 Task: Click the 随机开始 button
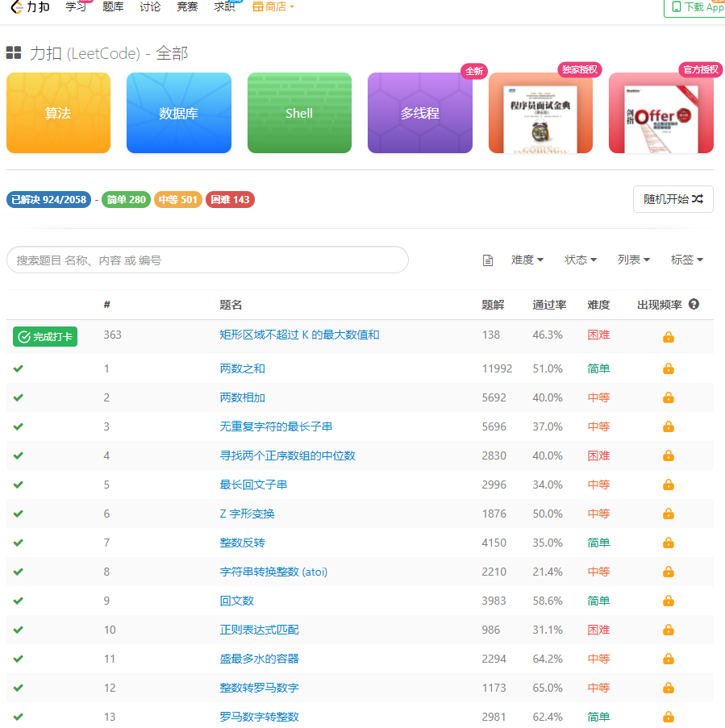click(x=673, y=199)
